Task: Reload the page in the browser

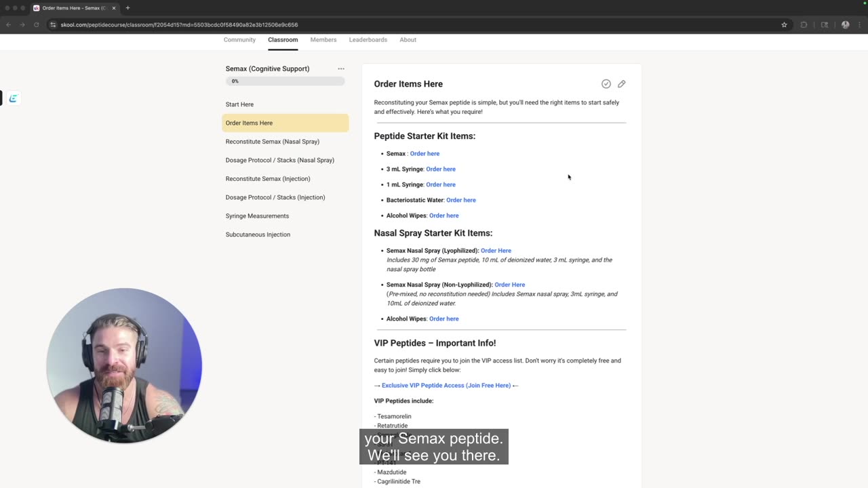Action: click(35, 24)
